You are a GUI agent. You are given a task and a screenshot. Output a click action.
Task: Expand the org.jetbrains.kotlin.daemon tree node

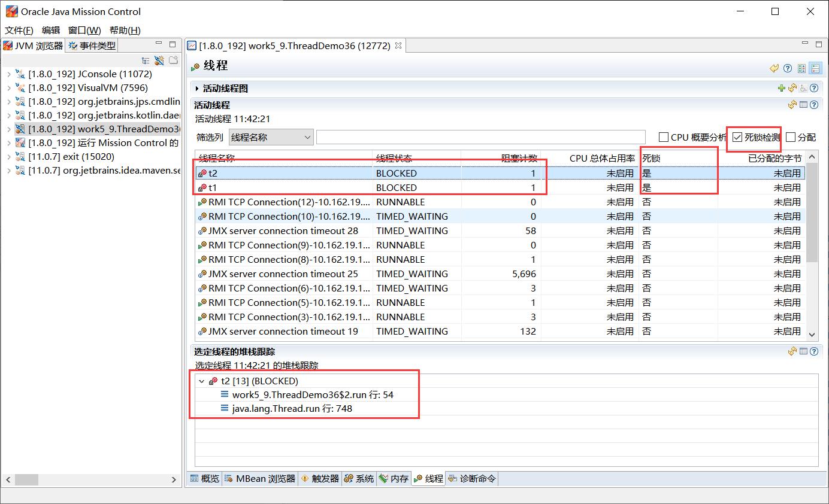point(9,116)
